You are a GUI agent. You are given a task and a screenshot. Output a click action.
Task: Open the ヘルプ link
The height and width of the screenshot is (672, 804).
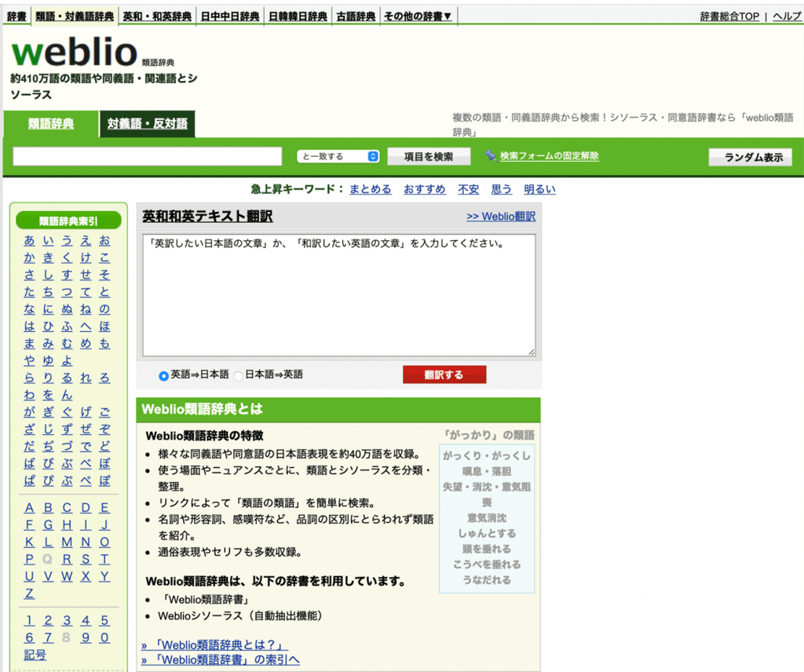(x=787, y=16)
